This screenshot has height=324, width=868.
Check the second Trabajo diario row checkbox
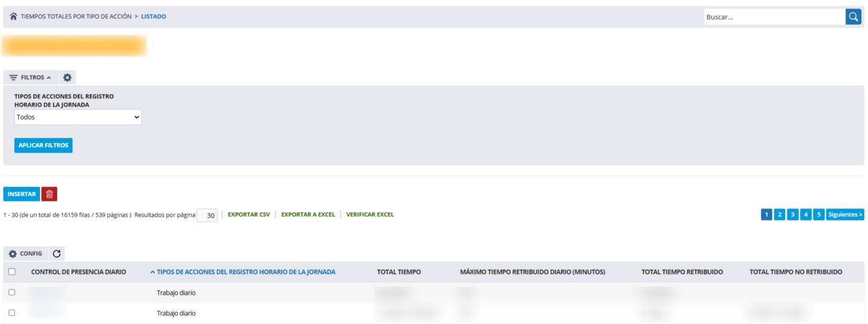[x=12, y=313]
